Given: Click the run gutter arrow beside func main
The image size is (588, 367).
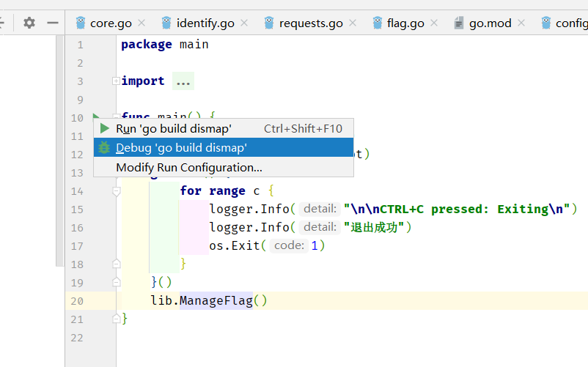Looking at the screenshot, I should [96, 117].
